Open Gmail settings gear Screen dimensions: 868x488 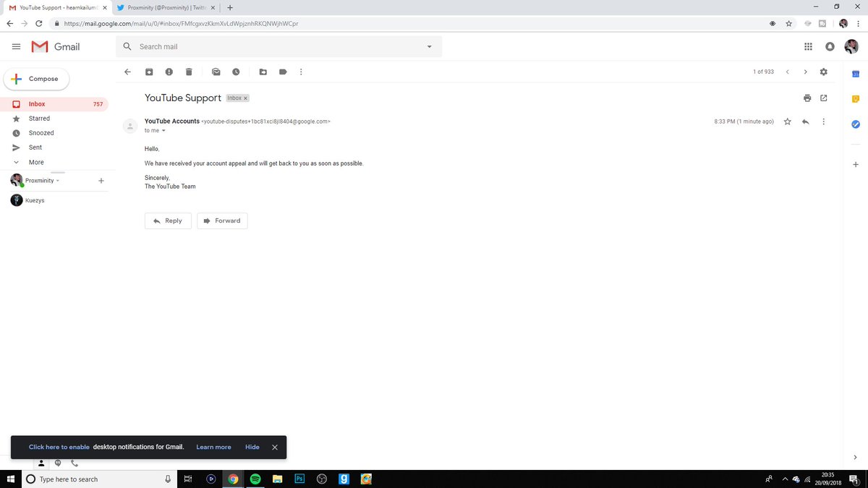pos(823,72)
